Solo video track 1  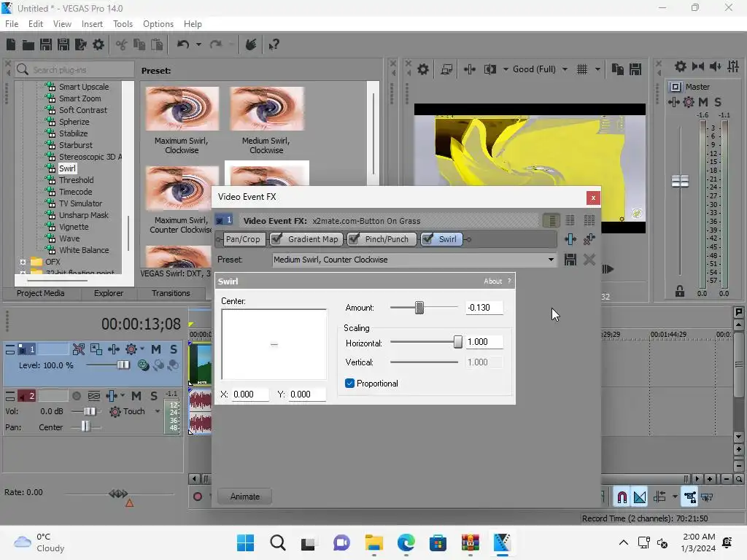coord(174,349)
